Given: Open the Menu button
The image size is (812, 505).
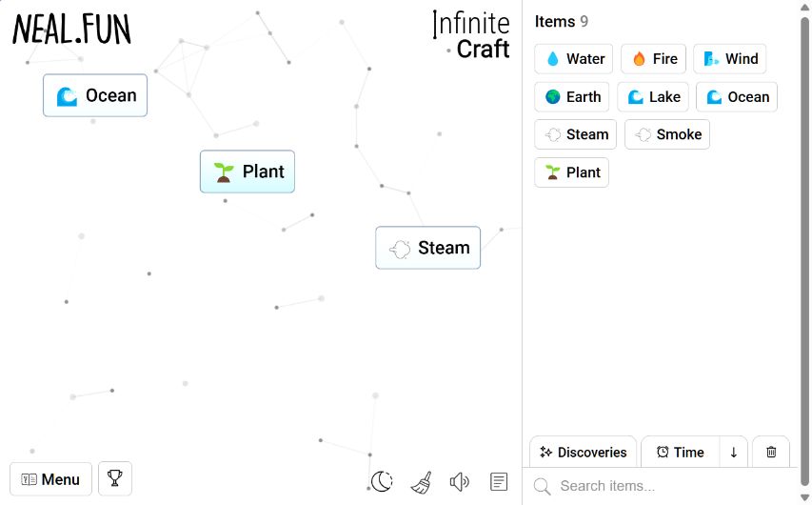Looking at the screenshot, I should (50, 479).
